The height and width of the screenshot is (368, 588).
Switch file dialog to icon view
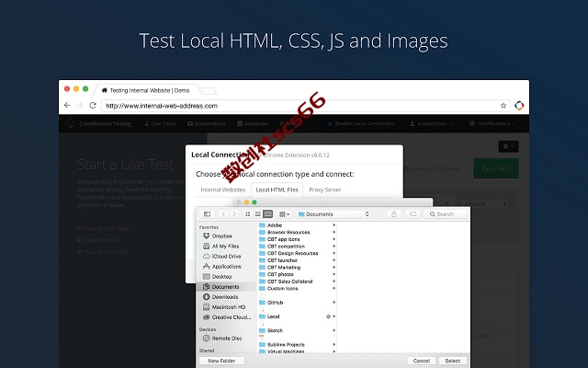247,214
